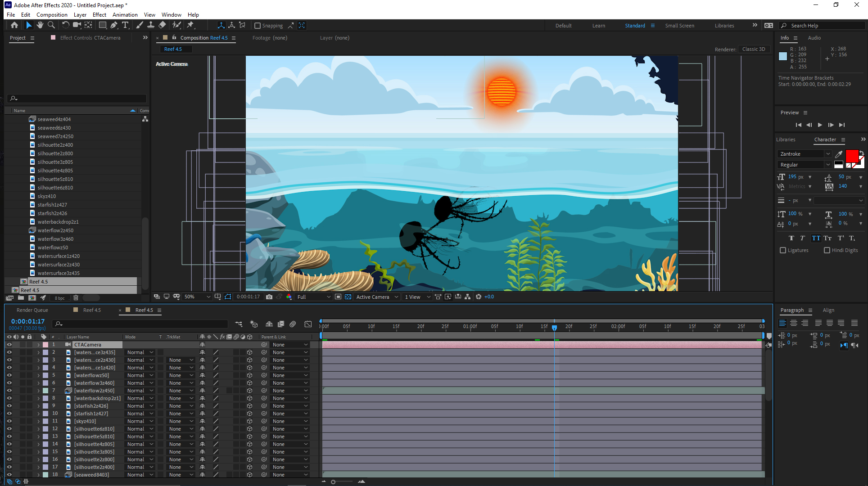Screen dimensions: 868x486
Task: Switch to the Learn workspace
Action: [598, 26]
